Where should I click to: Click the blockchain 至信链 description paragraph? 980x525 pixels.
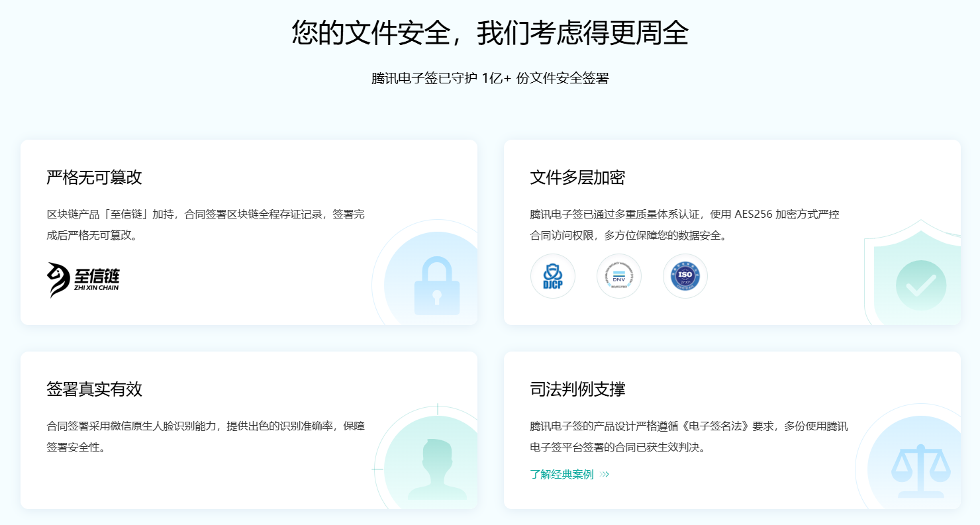pos(205,224)
